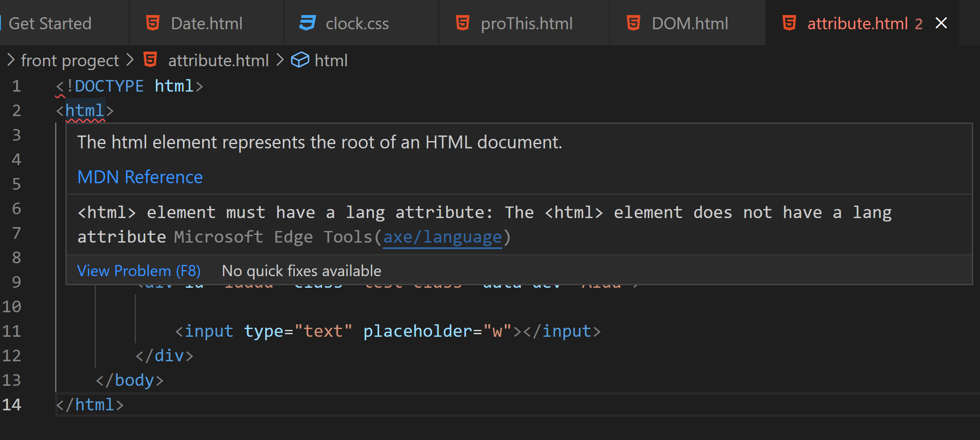Click the HTML5 icon on proThis.html tab
The image size is (980, 440).
tap(463, 23)
